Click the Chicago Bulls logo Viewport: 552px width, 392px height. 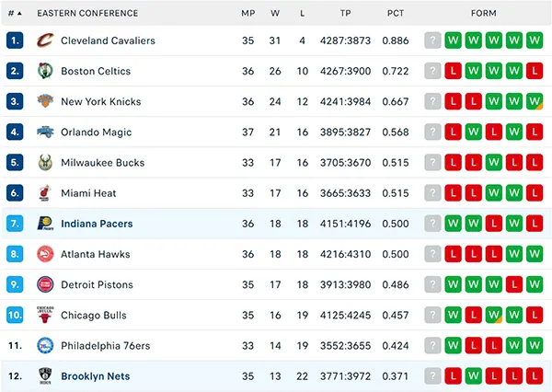(x=45, y=315)
